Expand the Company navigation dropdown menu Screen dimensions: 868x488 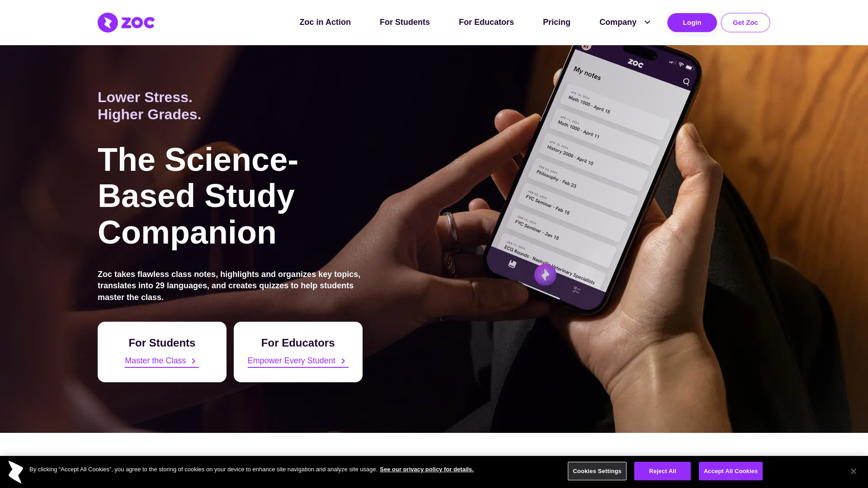[x=623, y=22]
